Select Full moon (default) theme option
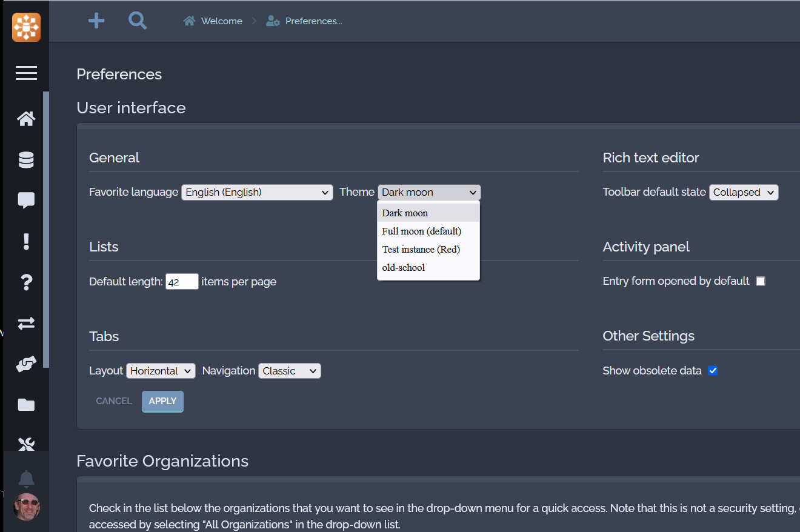The image size is (800, 532). coord(421,231)
